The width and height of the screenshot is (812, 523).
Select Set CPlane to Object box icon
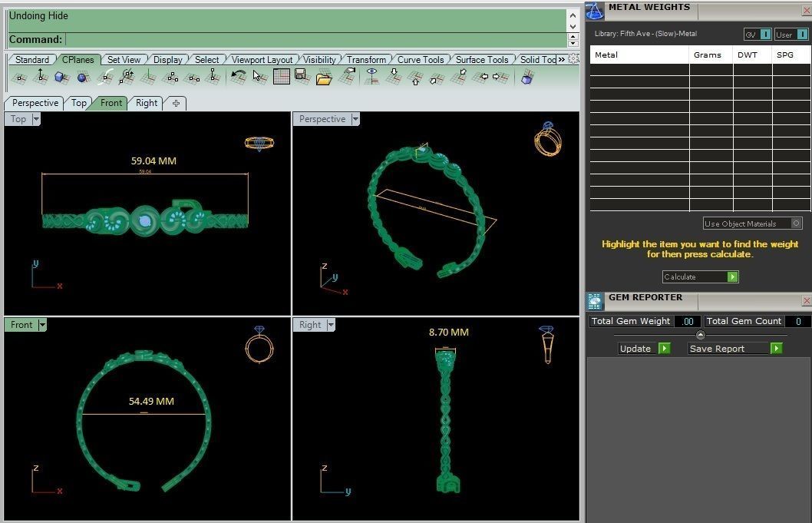[x=61, y=78]
